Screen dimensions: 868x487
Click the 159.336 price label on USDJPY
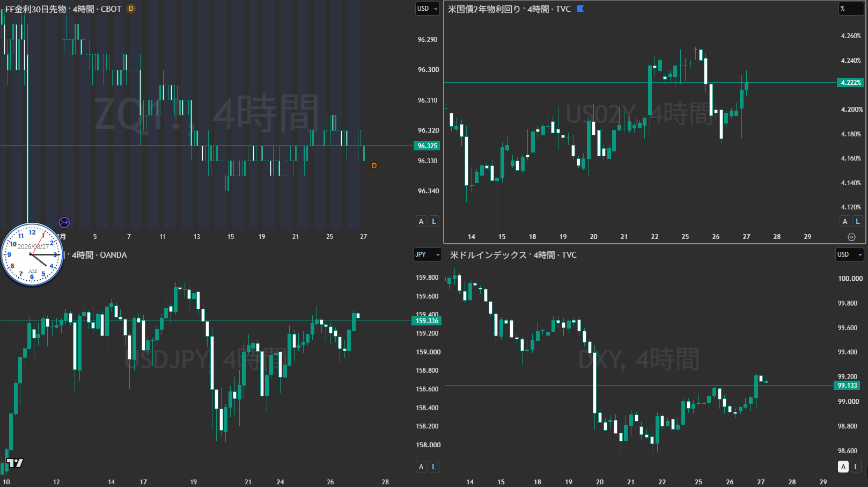[427, 321]
